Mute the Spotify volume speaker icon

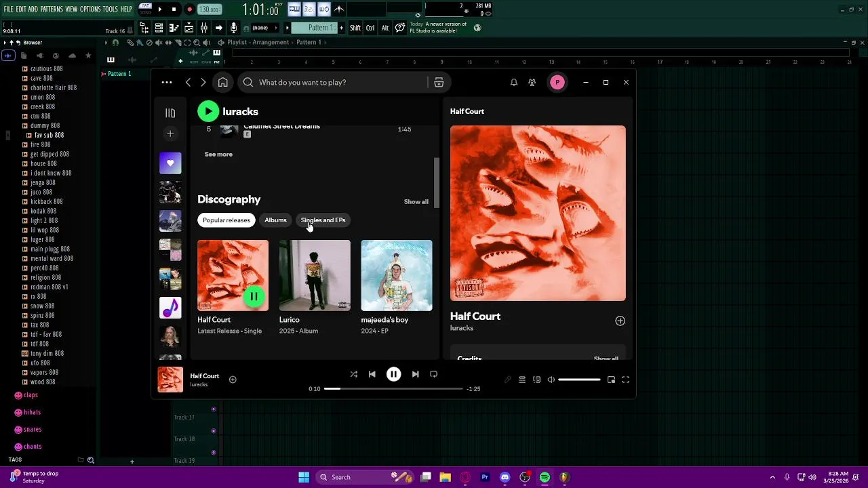[x=551, y=380]
